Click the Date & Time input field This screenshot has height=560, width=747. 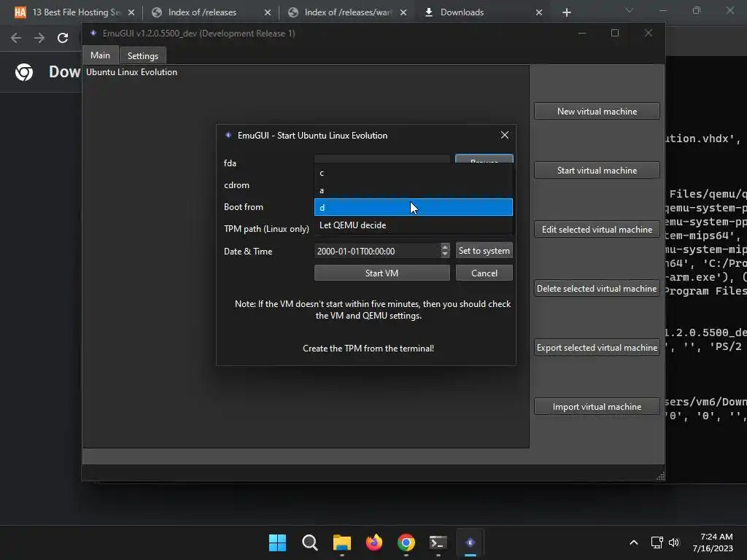(377, 251)
